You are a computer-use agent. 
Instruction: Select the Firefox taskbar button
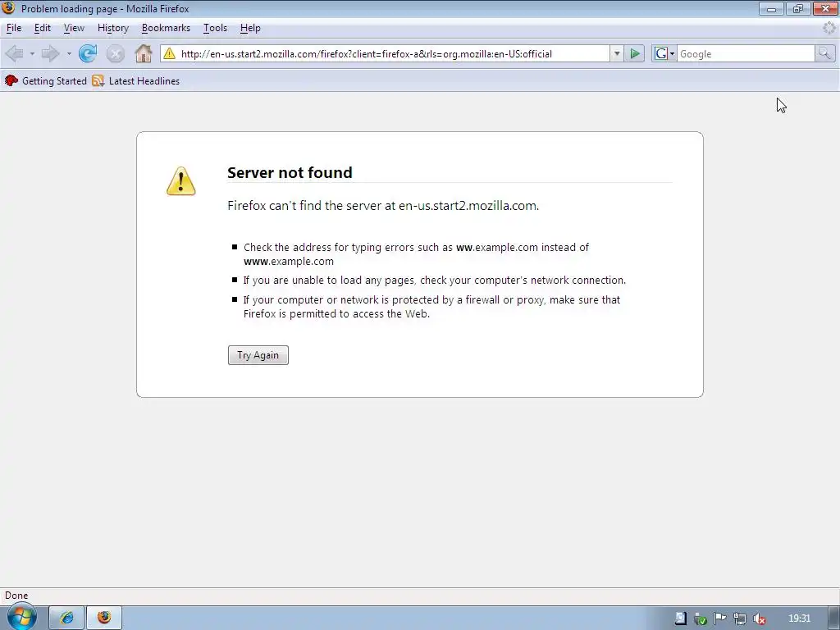pyautogui.click(x=104, y=618)
